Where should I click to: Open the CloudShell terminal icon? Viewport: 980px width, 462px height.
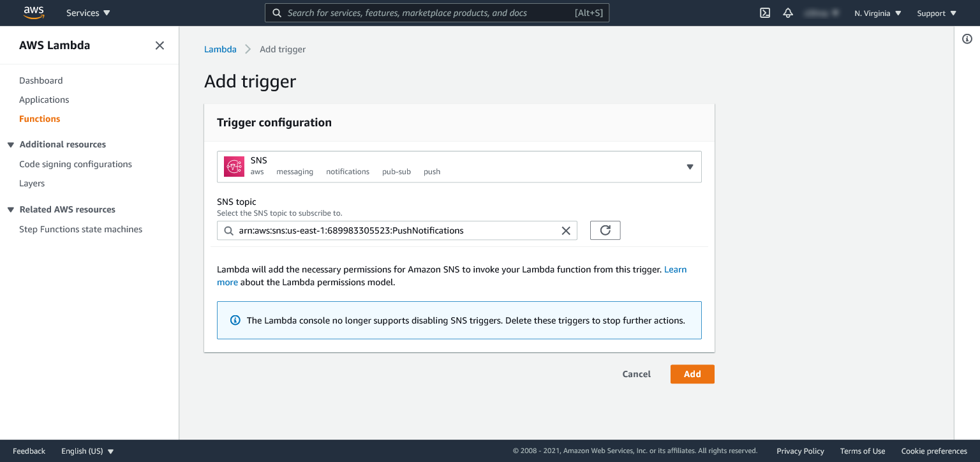tap(765, 13)
